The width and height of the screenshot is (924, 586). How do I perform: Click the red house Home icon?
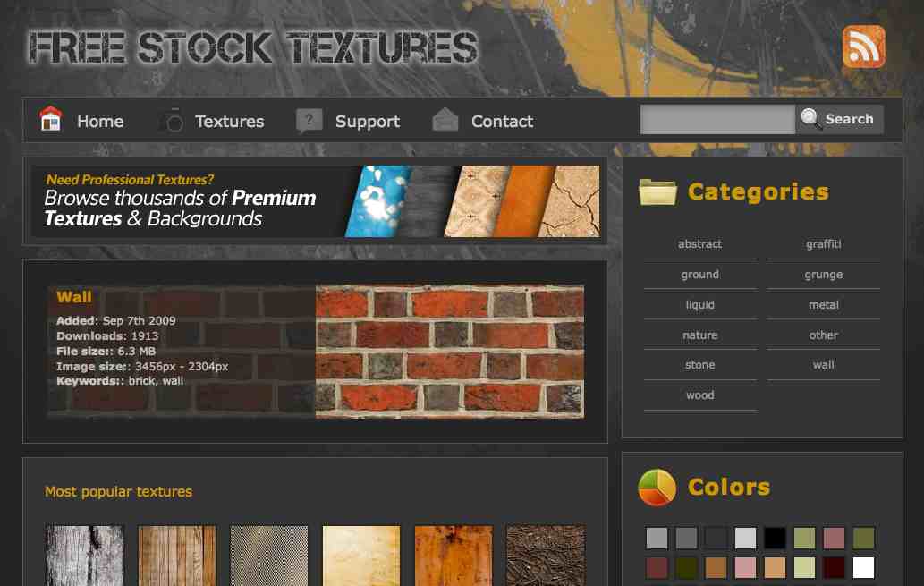[51, 118]
